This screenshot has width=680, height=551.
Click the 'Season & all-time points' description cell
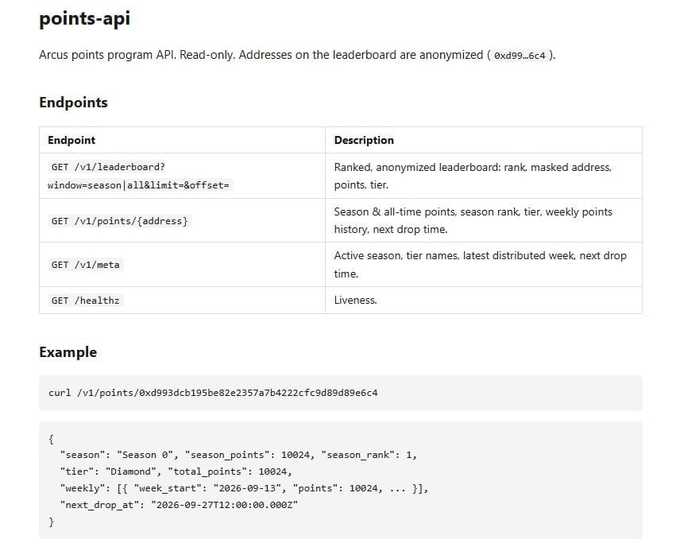coord(484,221)
